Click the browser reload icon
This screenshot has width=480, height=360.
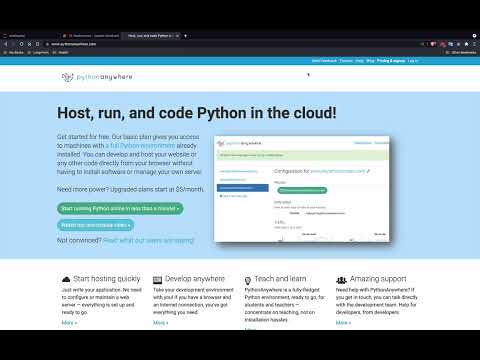point(21,44)
